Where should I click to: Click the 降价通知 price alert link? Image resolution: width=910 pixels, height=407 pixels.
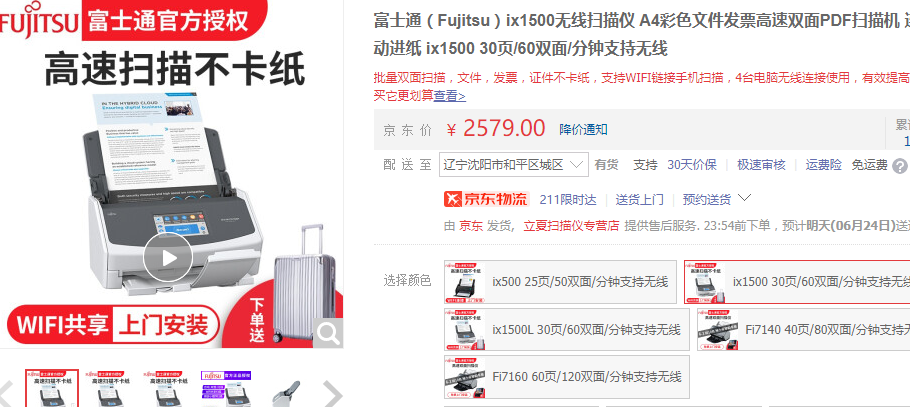(583, 129)
